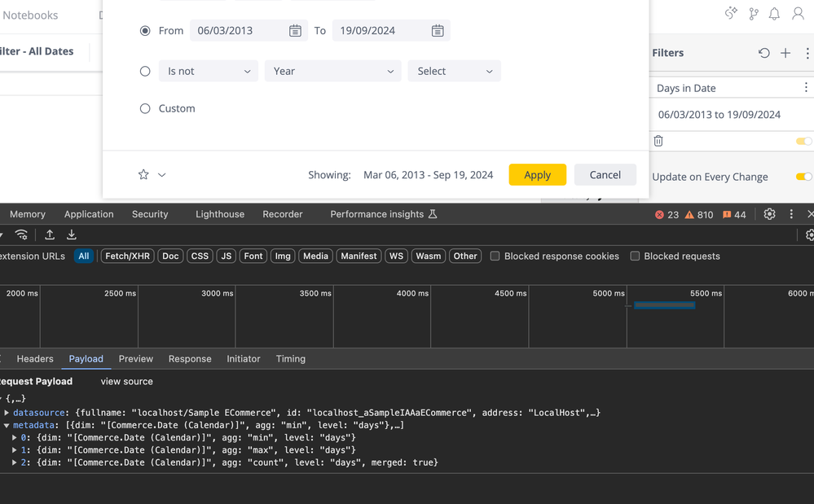This screenshot has height=504, width=814.
Task: Click the user profile icon
Action: 799,15
